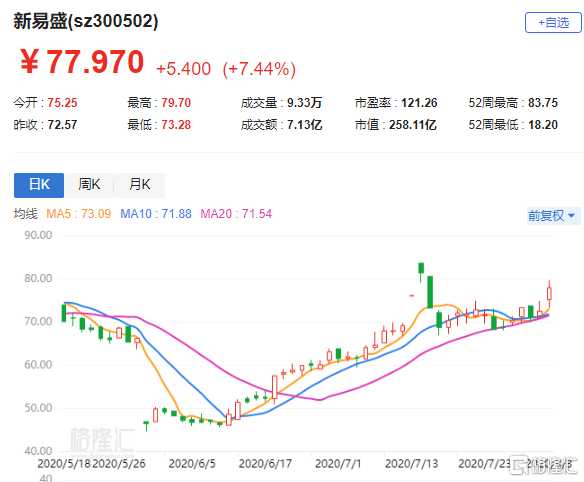The height and width of the screenshot is (482, 584).
Task: Click the 市盈率 121.26 value
Action: click(419, 103)
